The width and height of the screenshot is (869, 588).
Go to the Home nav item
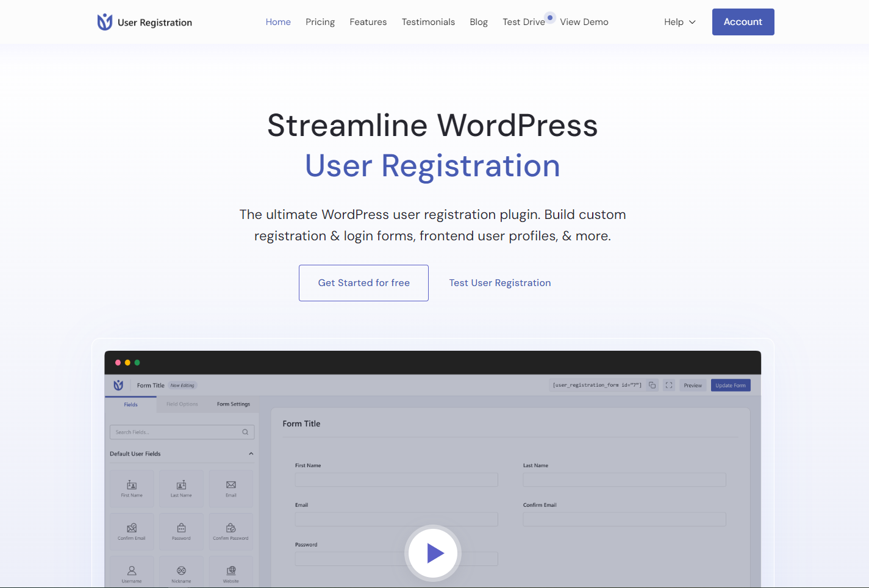pos(278,22)
